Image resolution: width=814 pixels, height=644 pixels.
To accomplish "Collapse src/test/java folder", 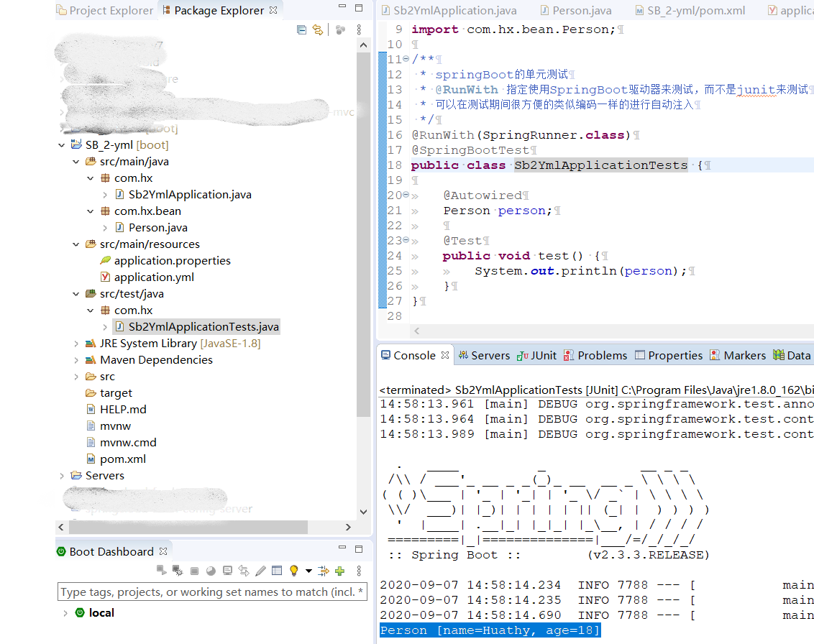I will [76, 294].
